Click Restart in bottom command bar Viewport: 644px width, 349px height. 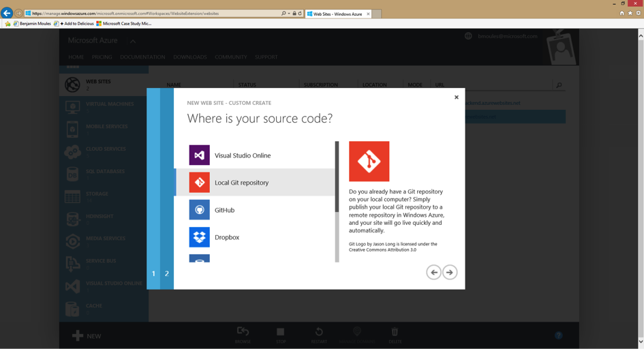click(x=319, y=335)
